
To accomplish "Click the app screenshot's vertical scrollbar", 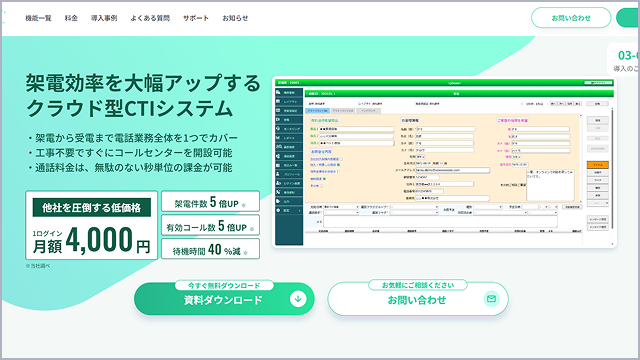I will pyautogui.click(x=612, y=168).
